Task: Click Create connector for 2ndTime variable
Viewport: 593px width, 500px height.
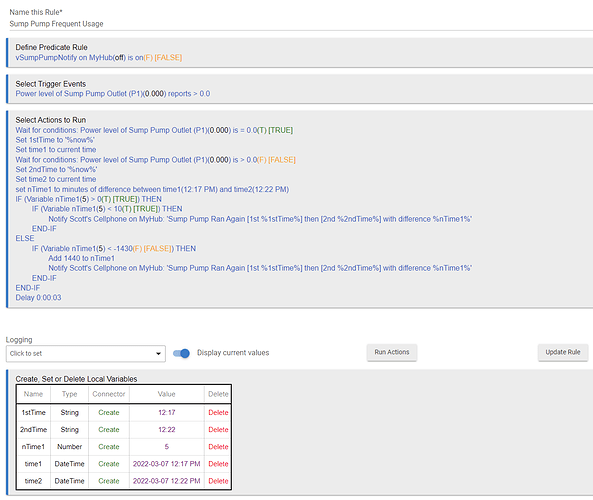Action: [109, 430]
